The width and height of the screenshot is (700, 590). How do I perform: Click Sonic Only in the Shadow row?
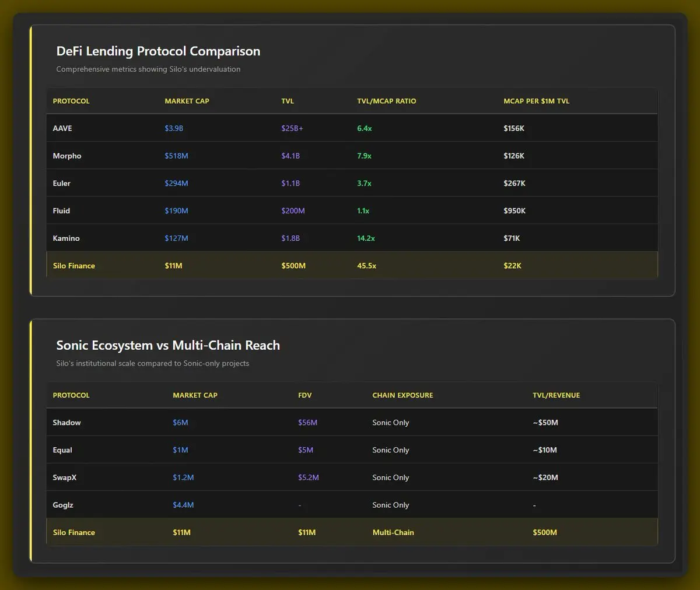(x=391, y=423)
